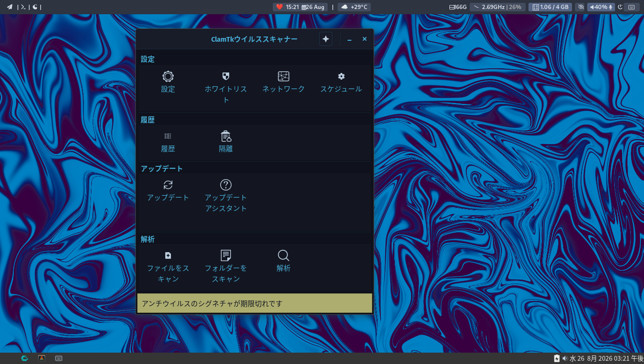Open the 解析 (Analysis) magnifier icon
644x364 pixels.
coord(284,255)
